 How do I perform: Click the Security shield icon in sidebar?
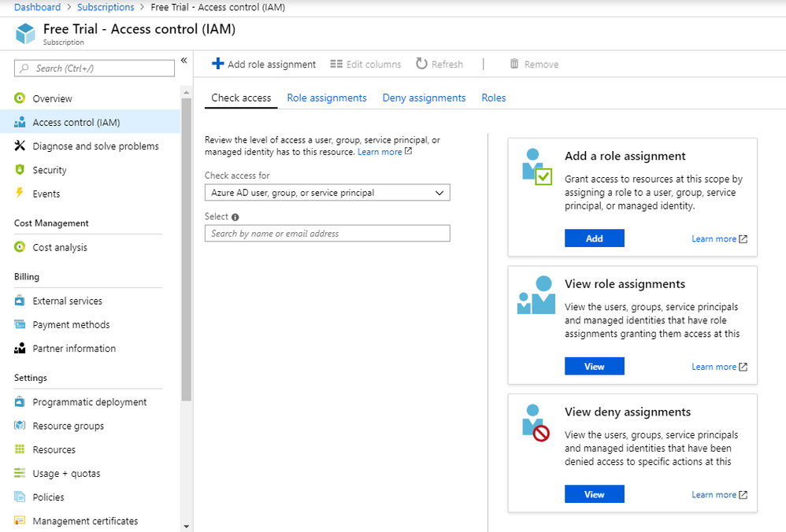click(20, 170)
